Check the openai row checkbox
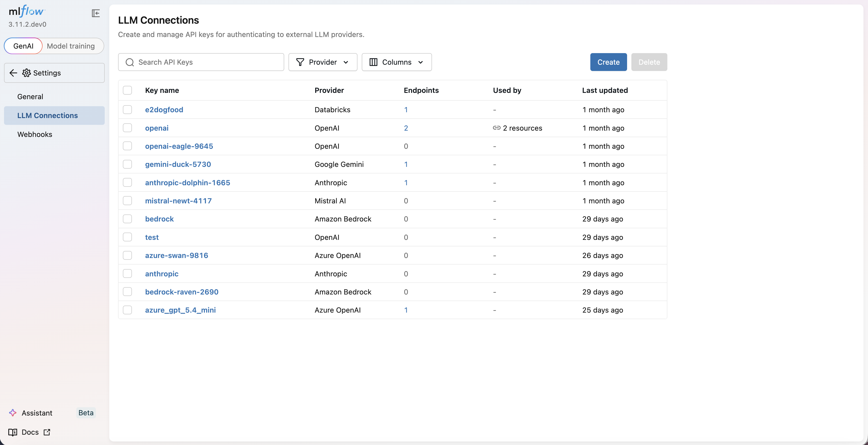The height and width of the screenshot is (445, 868). coord(127,128)
